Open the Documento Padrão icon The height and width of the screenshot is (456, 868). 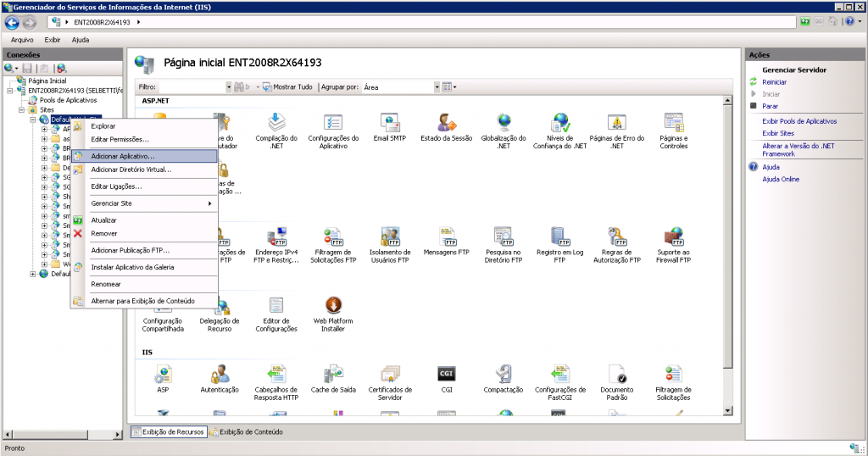tap(617, 382)
